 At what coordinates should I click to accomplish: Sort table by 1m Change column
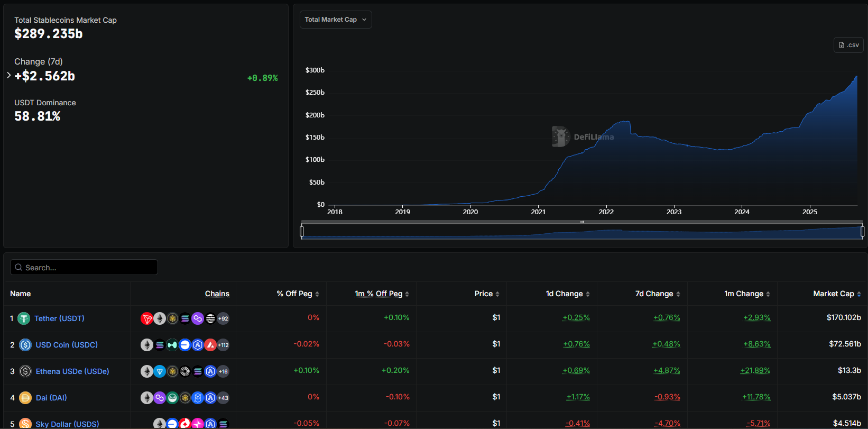[x=747, y=294]
